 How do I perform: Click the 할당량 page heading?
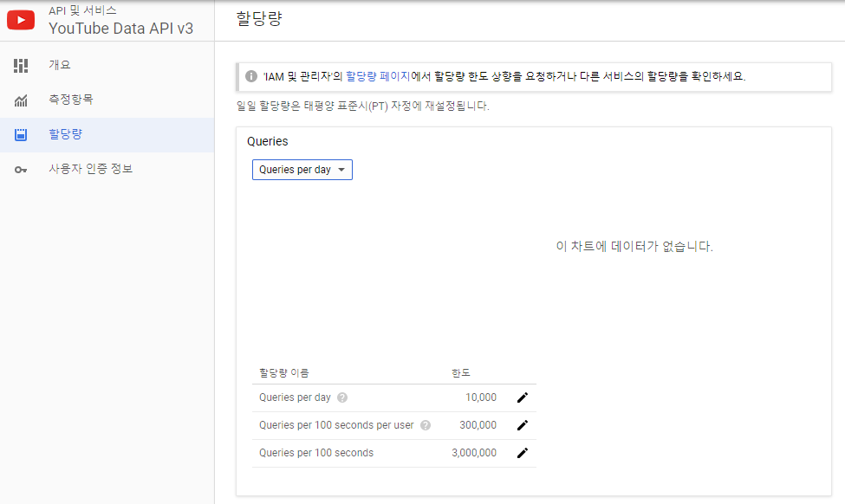pyautogui.click(x=259, y=19)
